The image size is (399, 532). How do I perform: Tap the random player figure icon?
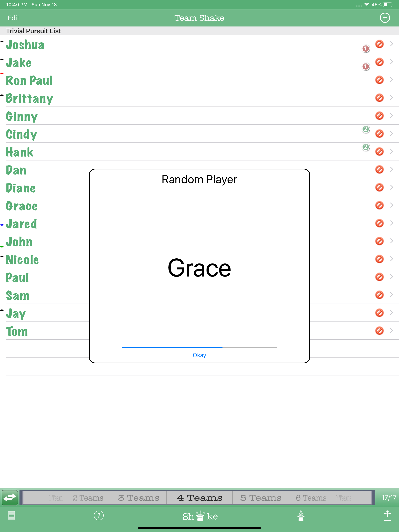coord(301,516)
